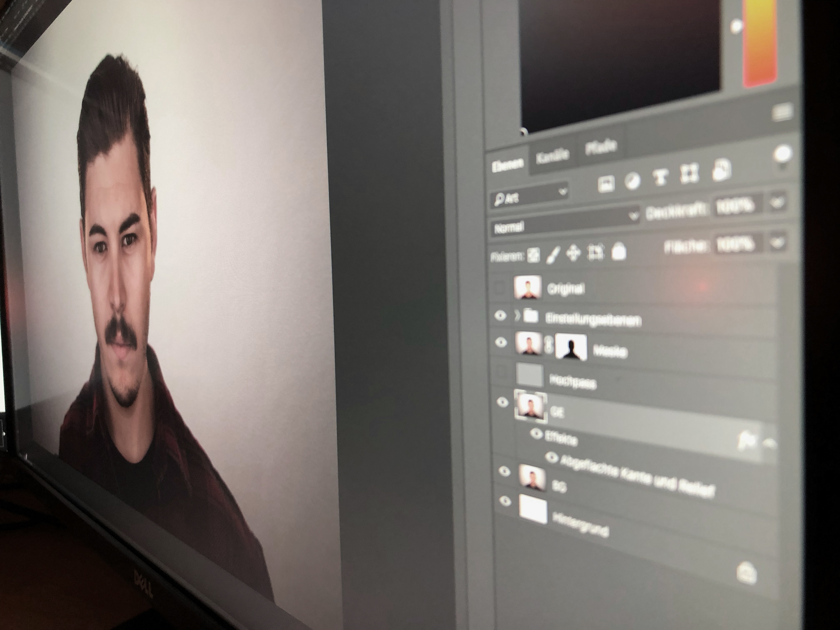Hide the GE layer

(502, 402)
